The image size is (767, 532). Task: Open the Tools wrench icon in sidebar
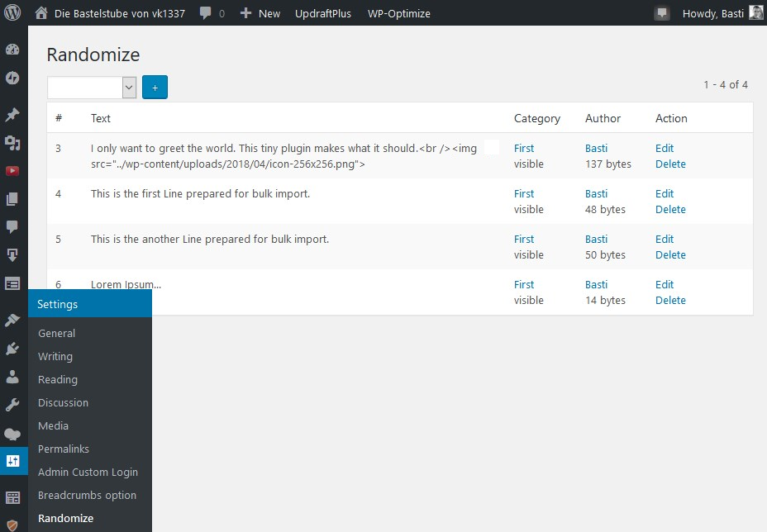pyautogui.click(x=12, y=405)
